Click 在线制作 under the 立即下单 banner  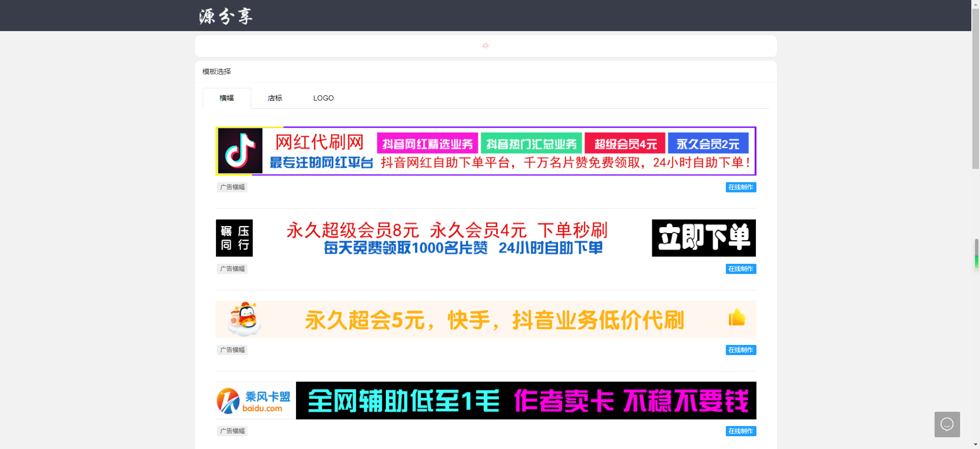(x=741, y=269)
